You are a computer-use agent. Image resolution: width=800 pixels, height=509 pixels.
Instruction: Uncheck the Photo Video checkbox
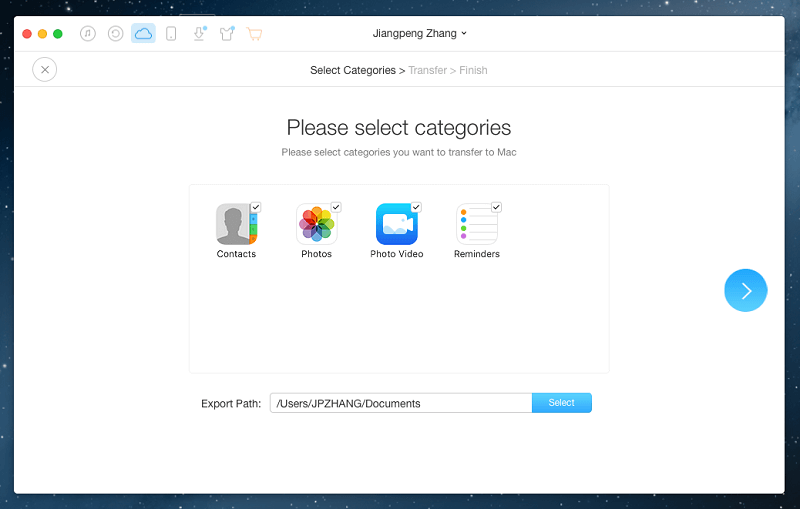click(x=416, y=207)
